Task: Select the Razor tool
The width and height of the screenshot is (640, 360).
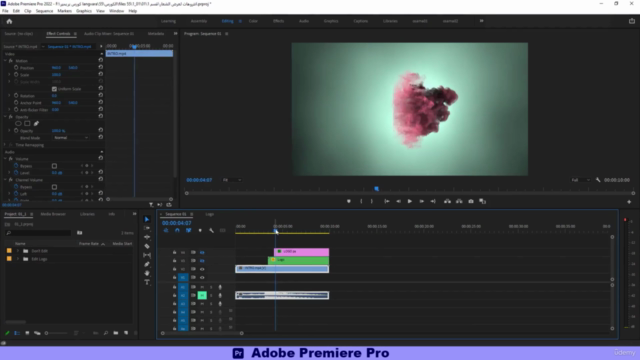Action: pyautogui.click(x=147, y=246)
